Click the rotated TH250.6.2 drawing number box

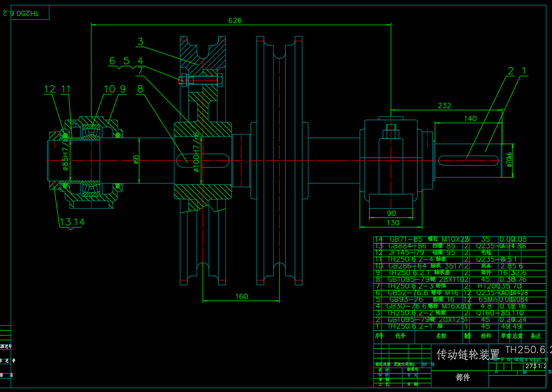coord(21,13)
